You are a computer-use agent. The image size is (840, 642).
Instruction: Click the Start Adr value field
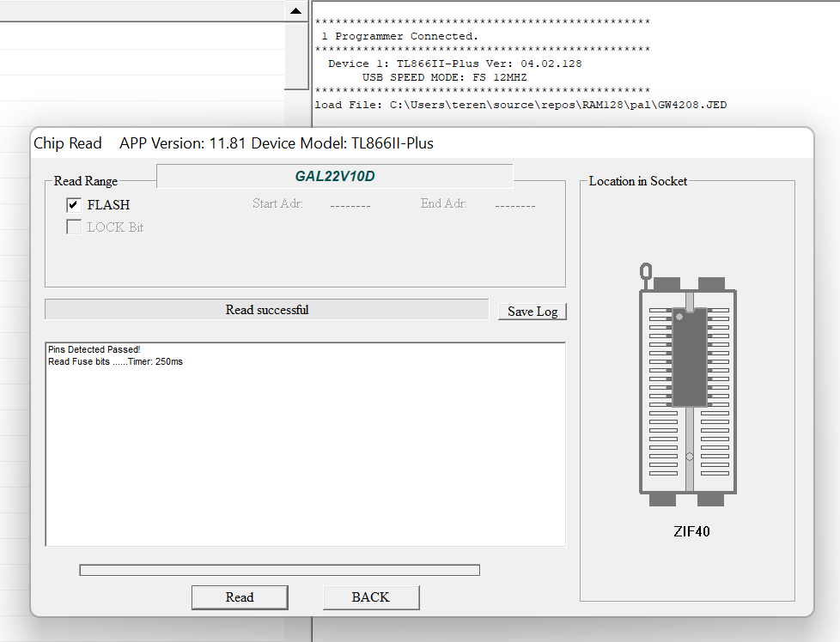pos(350,205)
